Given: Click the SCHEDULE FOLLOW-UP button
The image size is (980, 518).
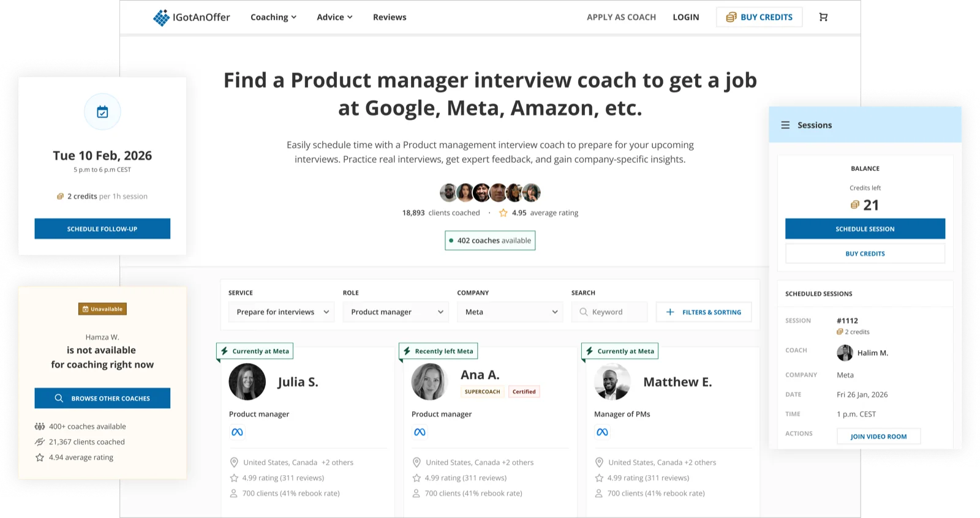Looking at the screenshot, I should (102, 228).
